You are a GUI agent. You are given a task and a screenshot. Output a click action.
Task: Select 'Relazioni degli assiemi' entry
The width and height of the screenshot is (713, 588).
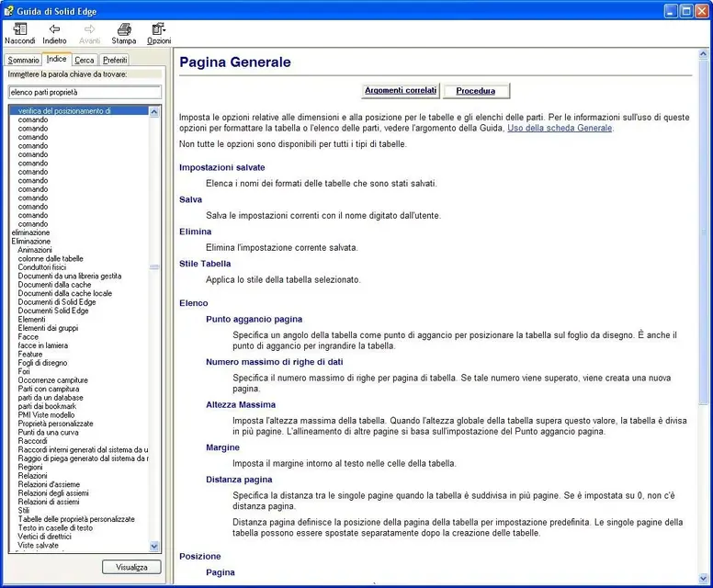tap(53, 493)
